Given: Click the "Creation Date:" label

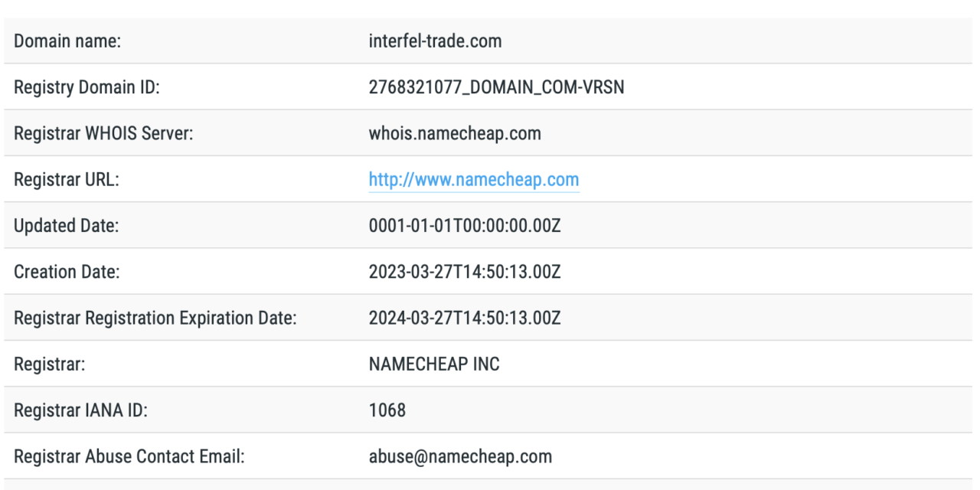Looking at the screenshot, I should [x=67, y=272].
